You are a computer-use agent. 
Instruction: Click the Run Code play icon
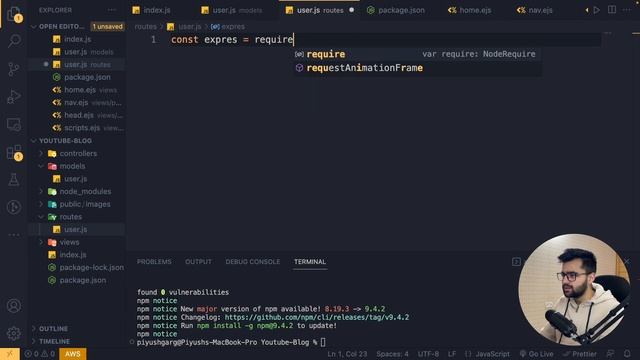pos(597,10)
